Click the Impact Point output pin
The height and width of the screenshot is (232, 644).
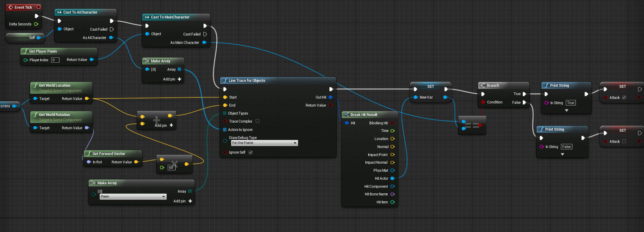tap(393, 155)
